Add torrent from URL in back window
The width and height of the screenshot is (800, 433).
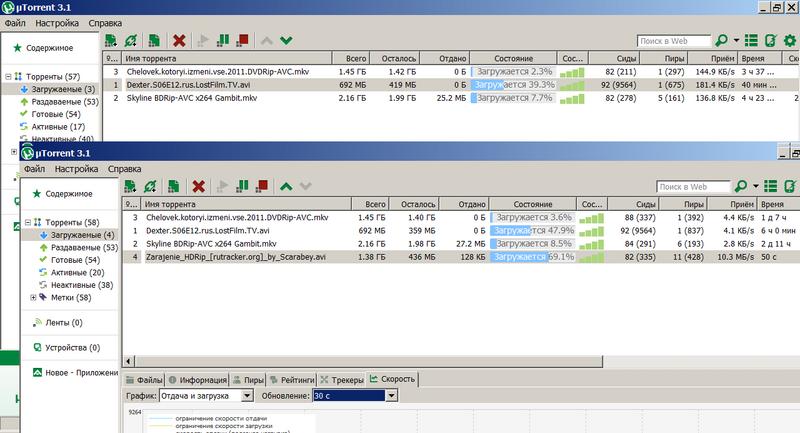(131, 40)
